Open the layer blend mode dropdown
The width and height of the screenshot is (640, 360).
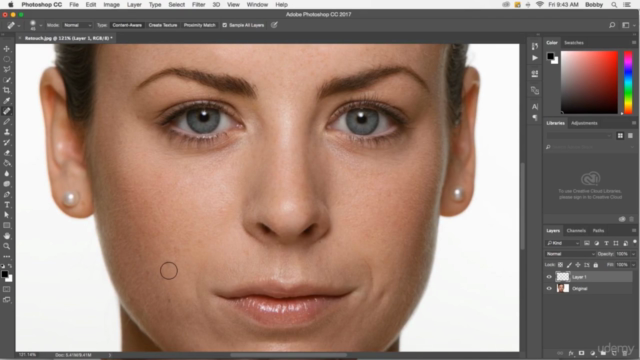pyautogui.click(x=570, y=254)
